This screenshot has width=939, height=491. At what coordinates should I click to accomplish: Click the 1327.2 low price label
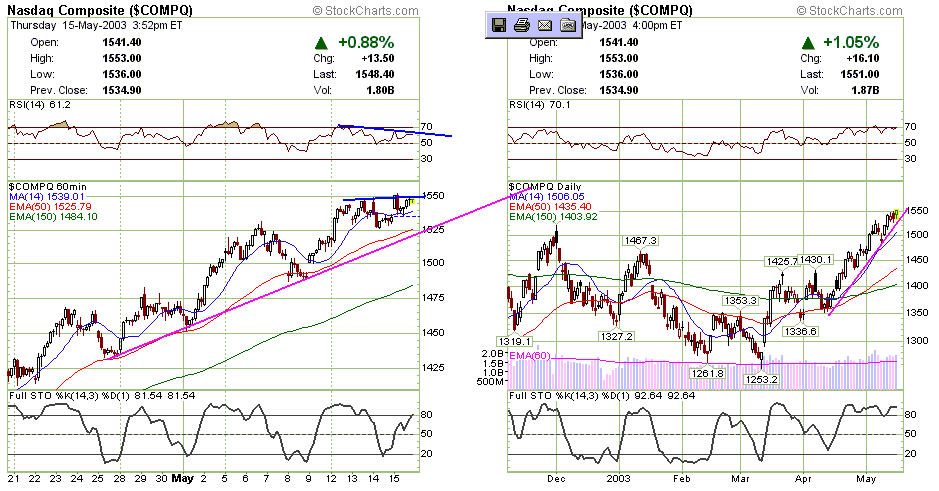point(616,337)
